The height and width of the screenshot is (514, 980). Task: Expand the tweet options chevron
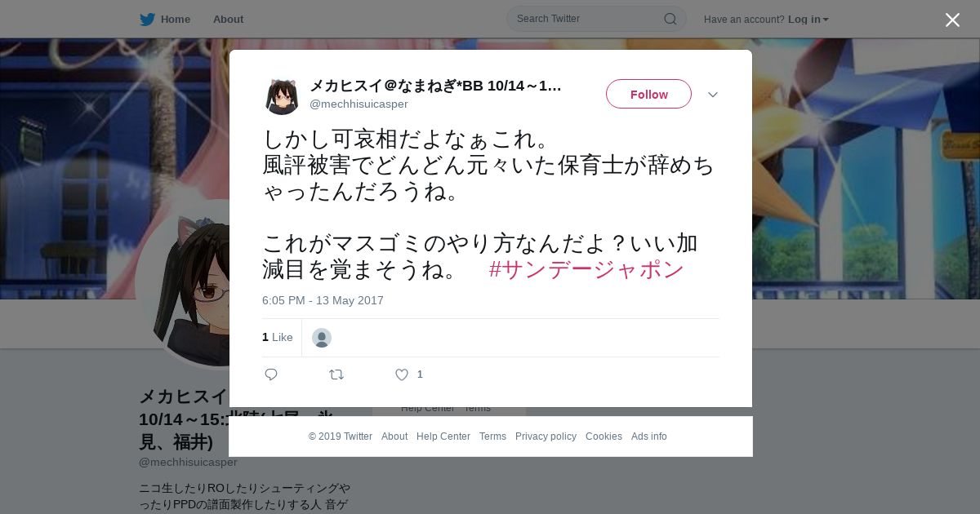tap(713, 95)
